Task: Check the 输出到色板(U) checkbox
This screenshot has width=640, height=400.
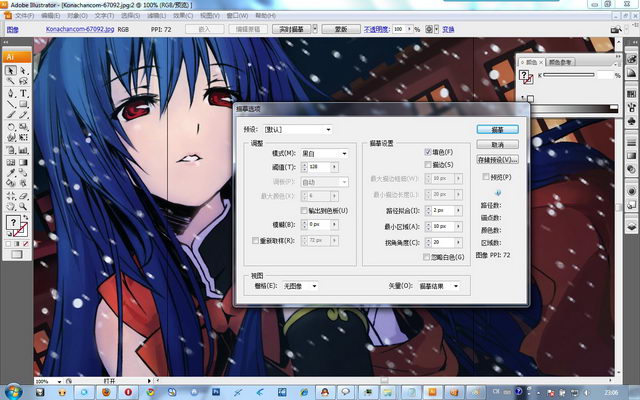Action: (304, 211)
